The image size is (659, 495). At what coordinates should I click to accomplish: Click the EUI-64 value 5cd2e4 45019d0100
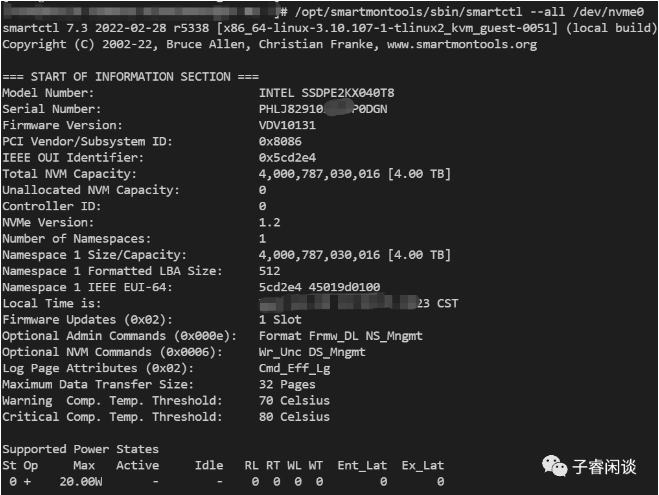point(319,287)
